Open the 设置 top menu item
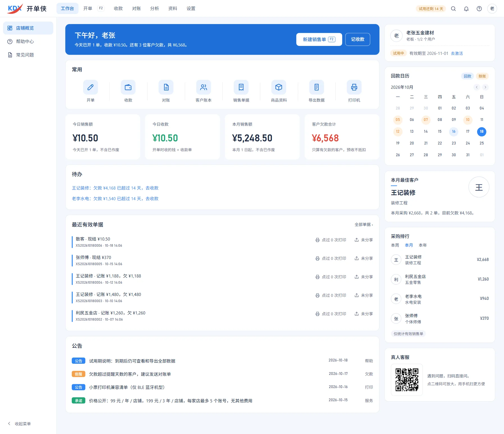 tap(191, 9)
